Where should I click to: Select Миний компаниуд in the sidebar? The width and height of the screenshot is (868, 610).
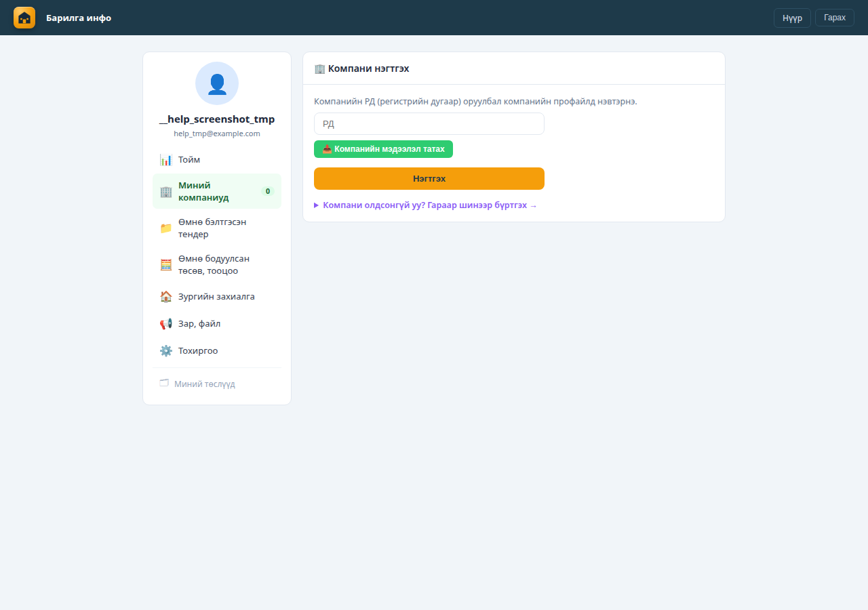[217, 191]
